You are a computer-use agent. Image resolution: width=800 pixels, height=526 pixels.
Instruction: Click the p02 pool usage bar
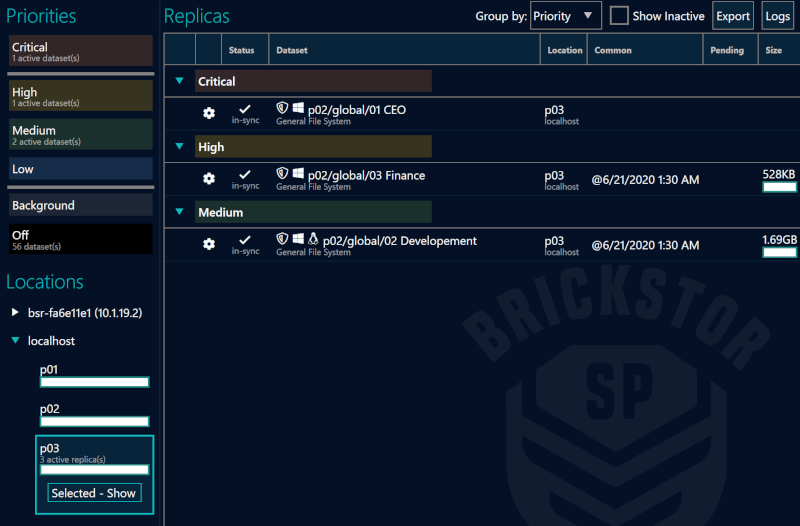[94, 421]
